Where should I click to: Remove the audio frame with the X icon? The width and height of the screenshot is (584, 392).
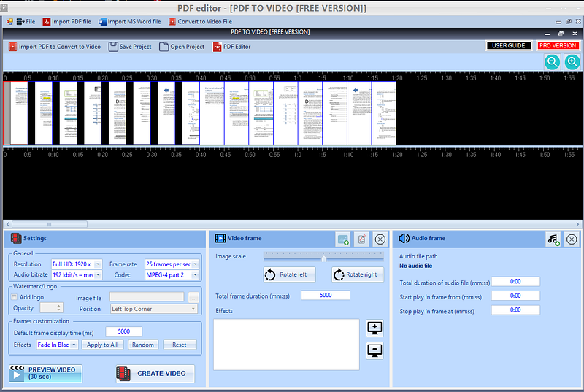pyautogui.click(x=572, y=239)
